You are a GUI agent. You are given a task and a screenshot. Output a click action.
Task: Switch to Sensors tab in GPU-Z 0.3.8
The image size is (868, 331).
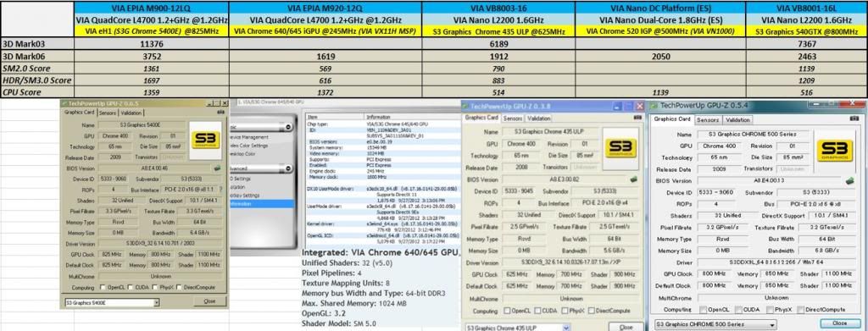pyautogui.click(x=513, y=119)
